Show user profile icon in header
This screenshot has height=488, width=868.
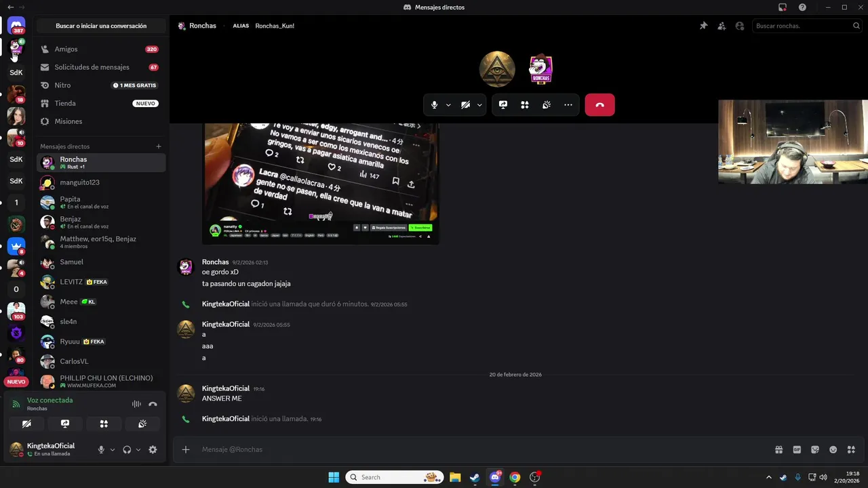pos(740,26)
